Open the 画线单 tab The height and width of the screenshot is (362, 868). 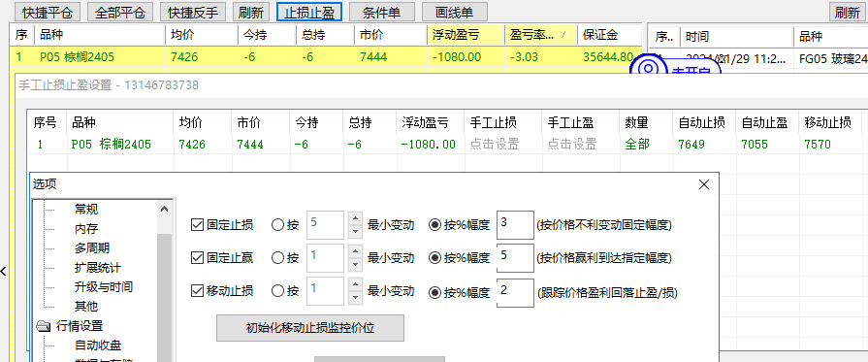pos(455,12)
